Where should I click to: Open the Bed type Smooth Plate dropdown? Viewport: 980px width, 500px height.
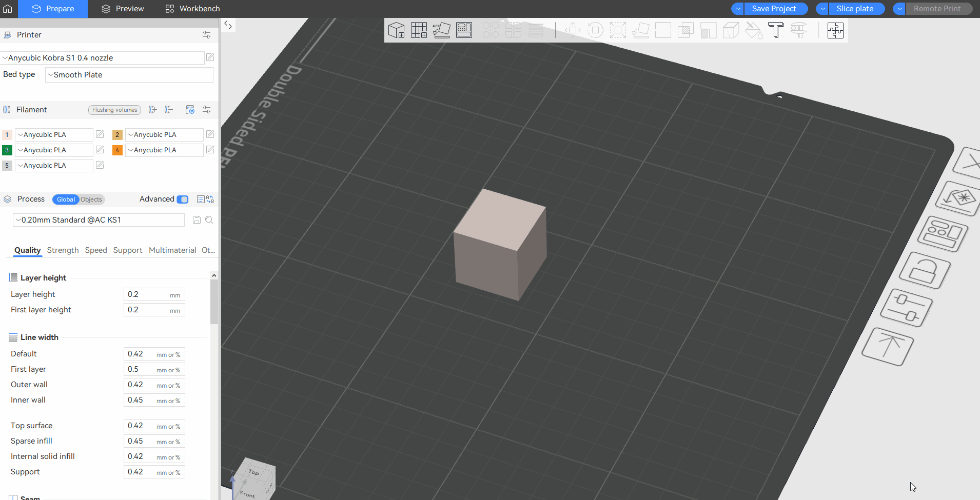[129, 75]
